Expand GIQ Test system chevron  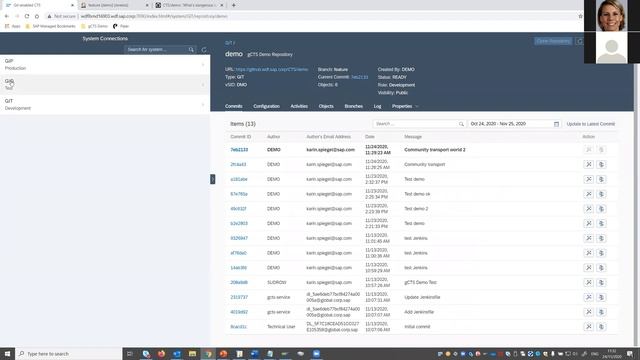[203, 84]
